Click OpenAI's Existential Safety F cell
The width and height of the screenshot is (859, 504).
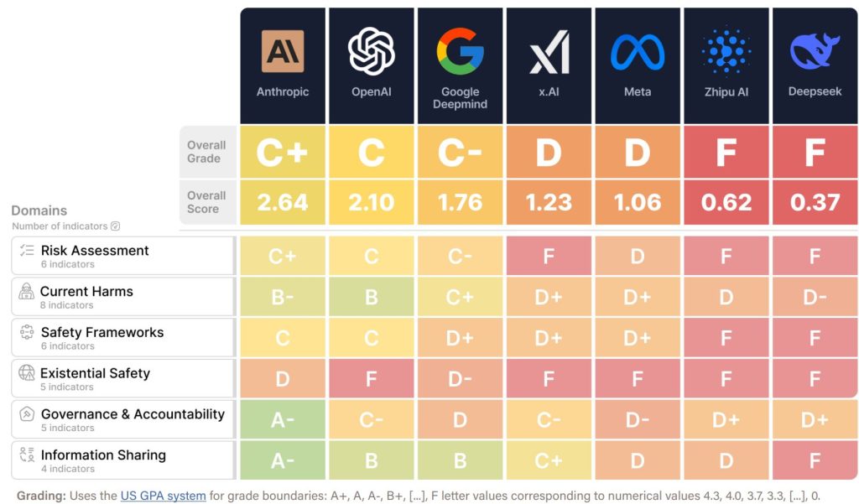(x=372, y=378)
